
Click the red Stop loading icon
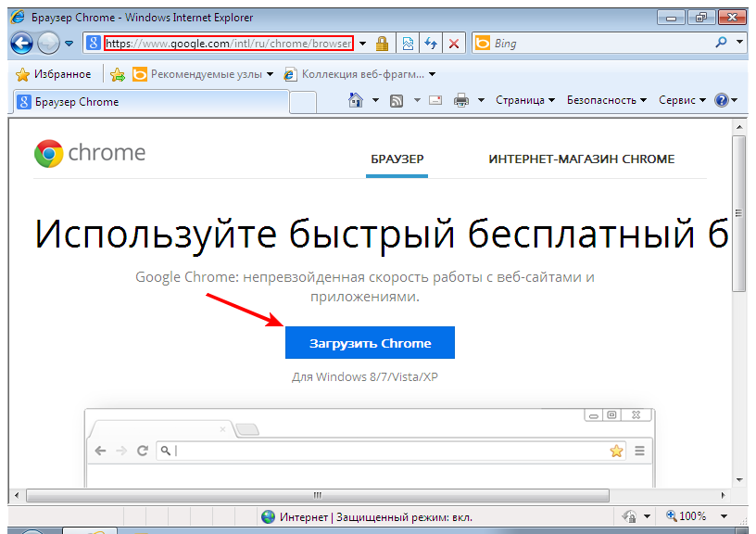[x=454, y=44]
